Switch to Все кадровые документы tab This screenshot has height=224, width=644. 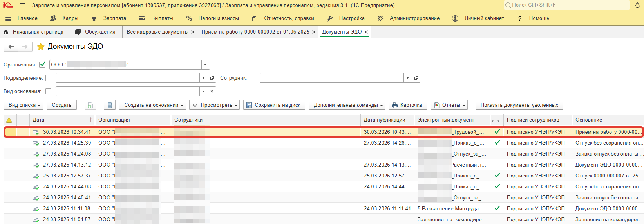[157, 32]
